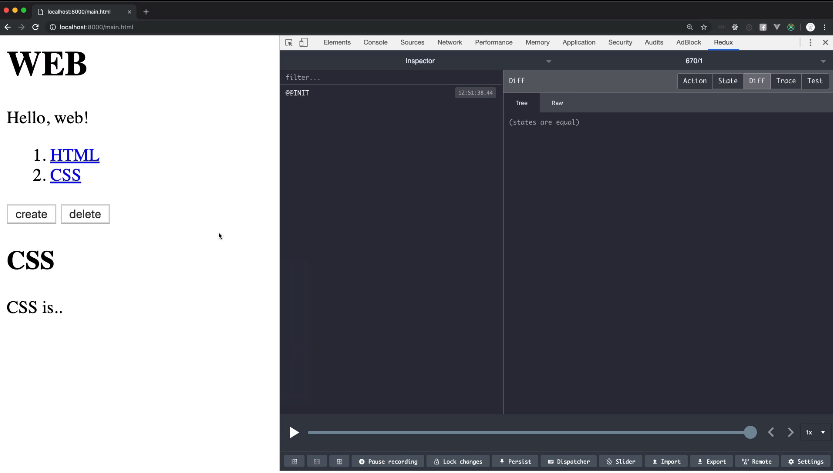Click the first monitor layout icon in bottom bar
This screenshot has height=473, width=833.
coord(294,461)
